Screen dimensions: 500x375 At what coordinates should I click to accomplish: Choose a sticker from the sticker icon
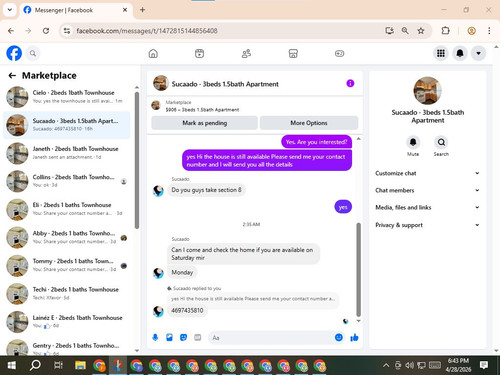tap(183, 338)
